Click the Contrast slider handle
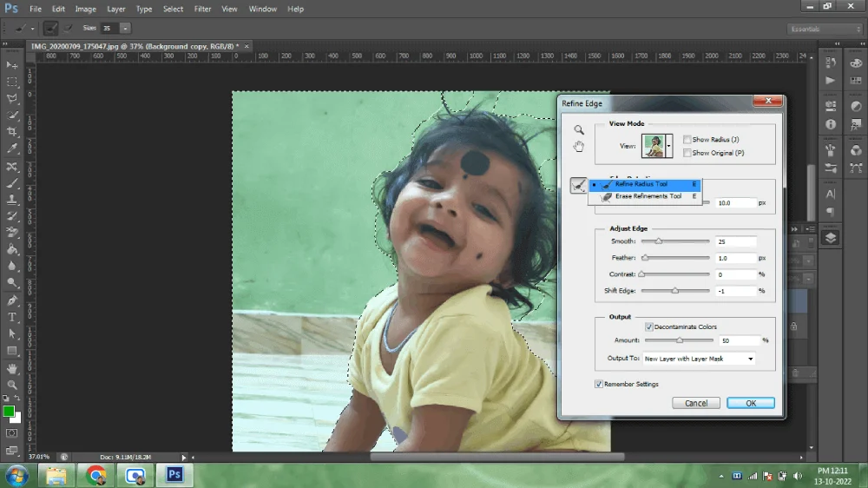 pos(641,274)
